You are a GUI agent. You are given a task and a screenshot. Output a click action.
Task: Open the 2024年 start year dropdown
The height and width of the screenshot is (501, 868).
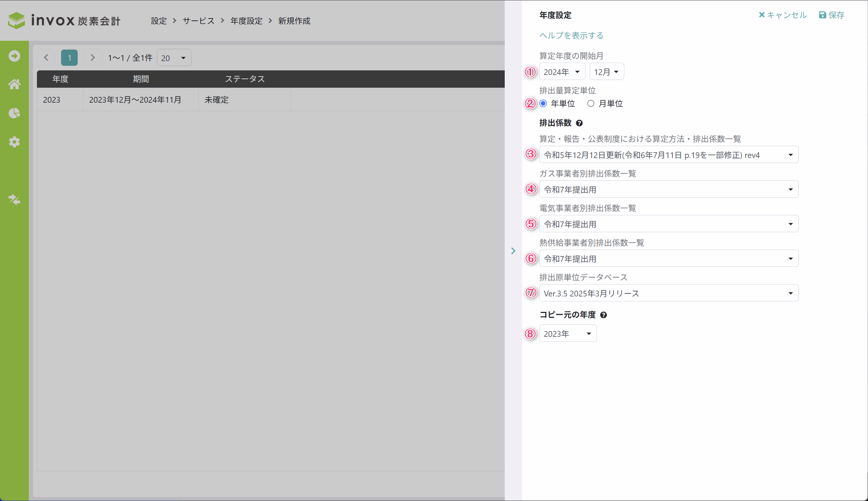[x=562, y=72]
